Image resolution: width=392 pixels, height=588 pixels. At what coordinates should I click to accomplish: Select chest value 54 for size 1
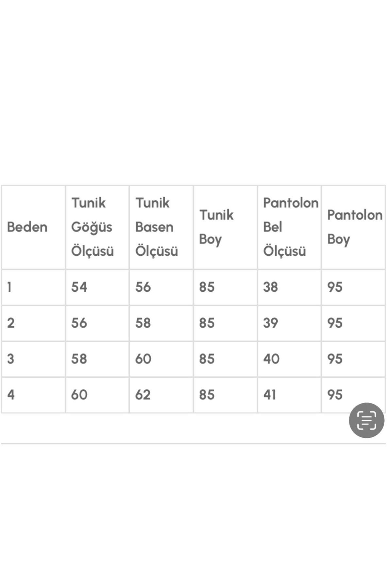click(x=79, y=287)
